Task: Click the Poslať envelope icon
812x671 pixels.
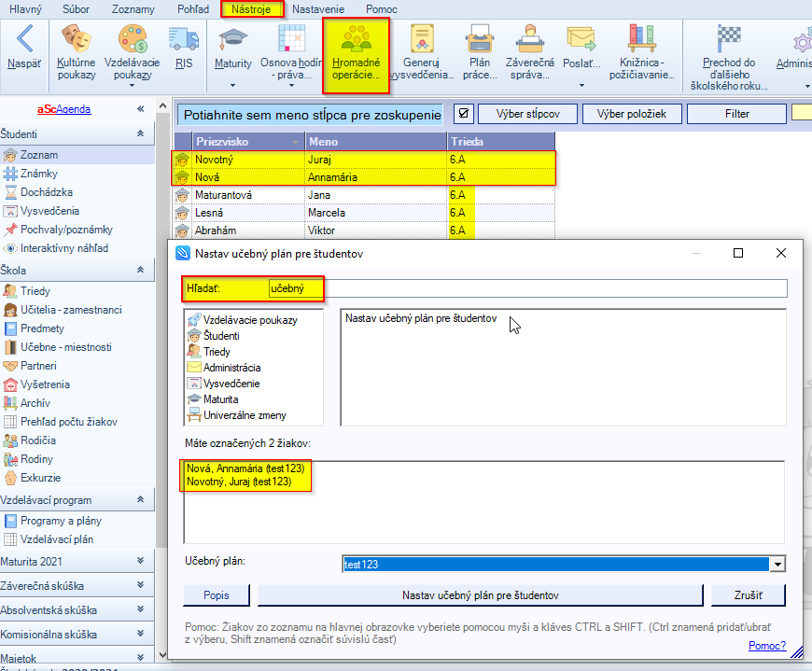Action: tap(581, 39)
